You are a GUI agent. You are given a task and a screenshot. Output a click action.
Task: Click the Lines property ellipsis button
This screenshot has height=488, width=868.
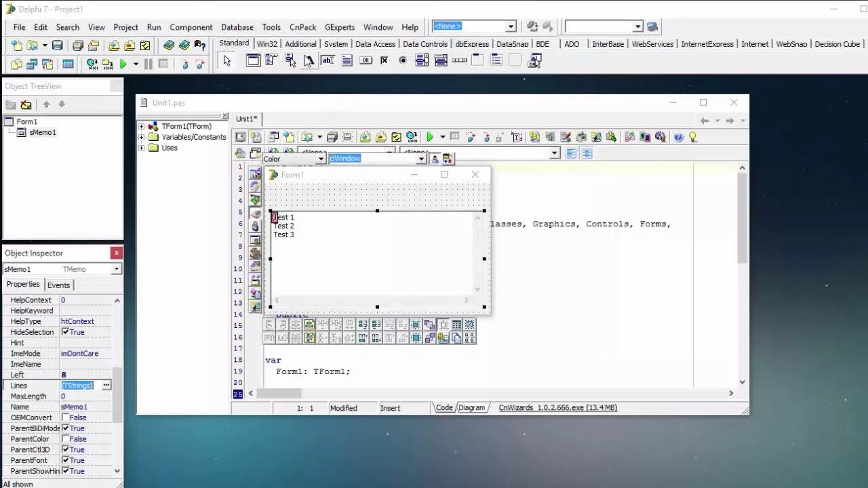[106, 385]
